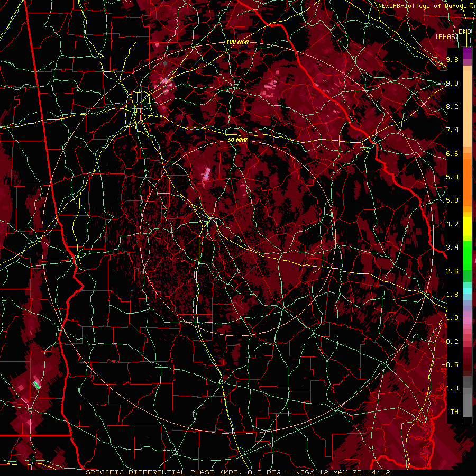The image size is (476, 476).
Task: Click "SPECIFIC DIFFERENTIAL PHASE (KDP)" in the caption
Action: 164,472
